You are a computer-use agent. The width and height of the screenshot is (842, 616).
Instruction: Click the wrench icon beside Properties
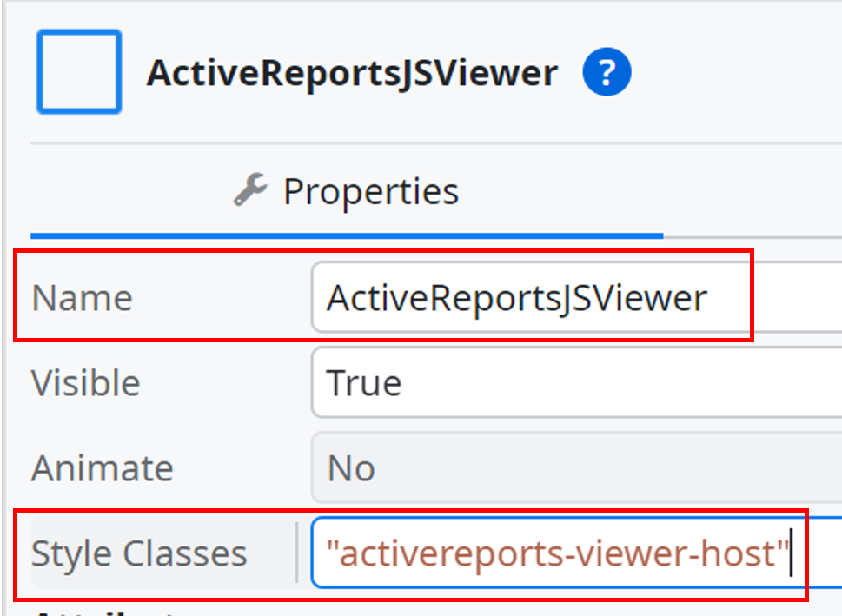(249, 189)
